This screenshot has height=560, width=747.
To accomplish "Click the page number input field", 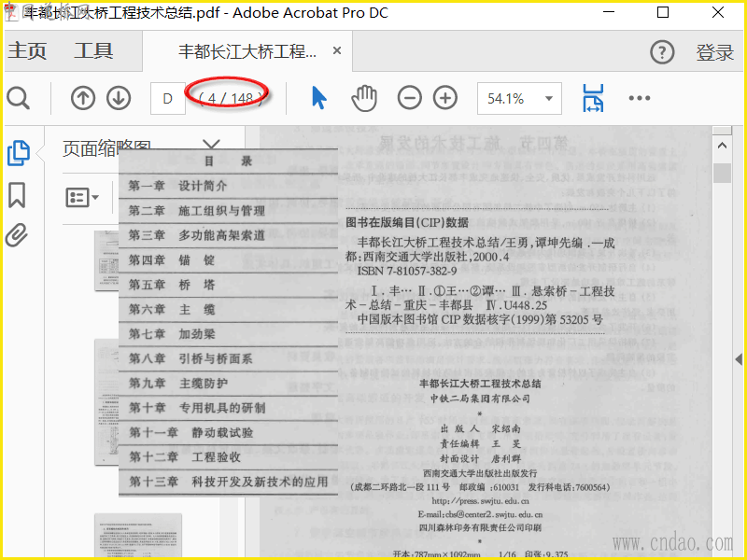I will click(x=168, y=99).
